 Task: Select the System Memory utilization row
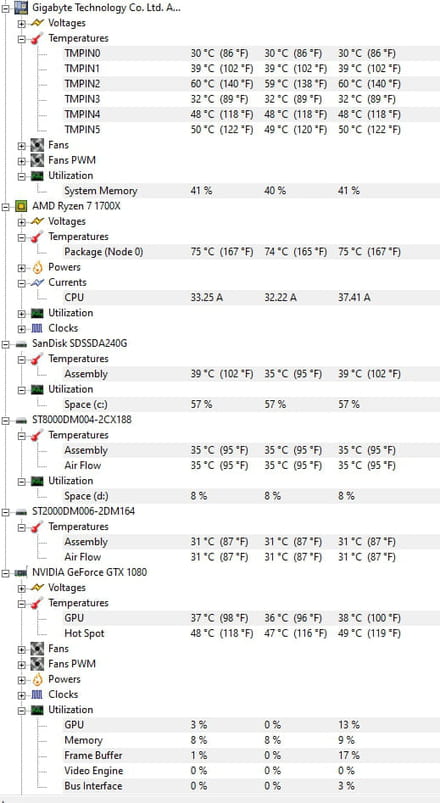click(251, 191)
